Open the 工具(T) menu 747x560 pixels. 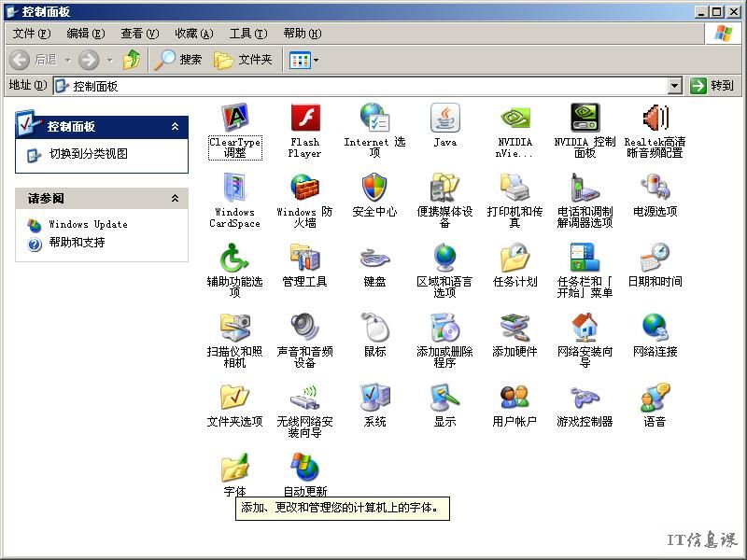point(248,34)
